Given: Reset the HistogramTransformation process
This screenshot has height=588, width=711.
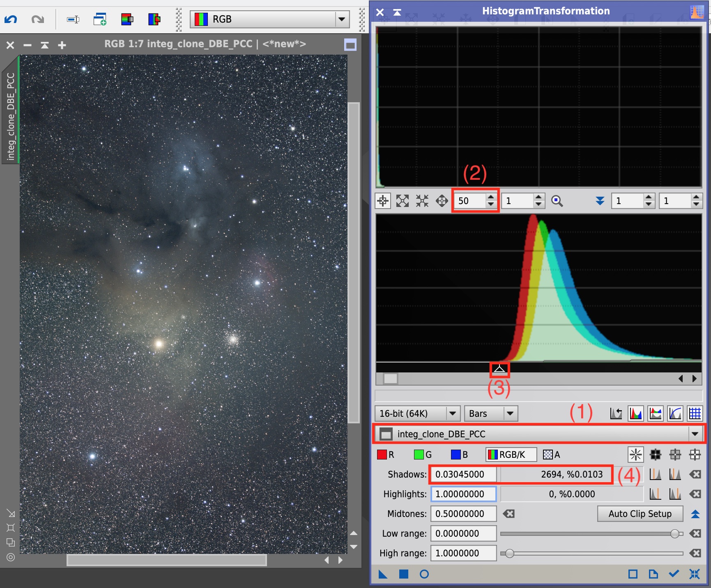Looking at the screenshot, I should pyautogui.click(x=695, y=574).
